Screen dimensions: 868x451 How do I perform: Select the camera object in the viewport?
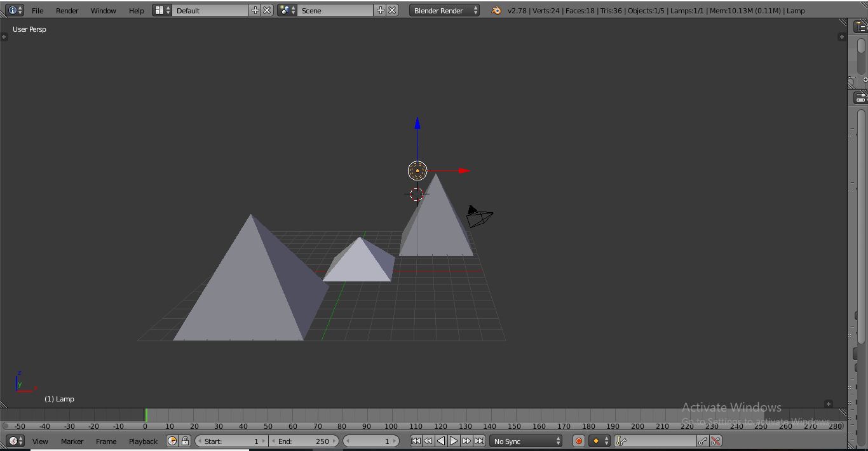[479, 216]
